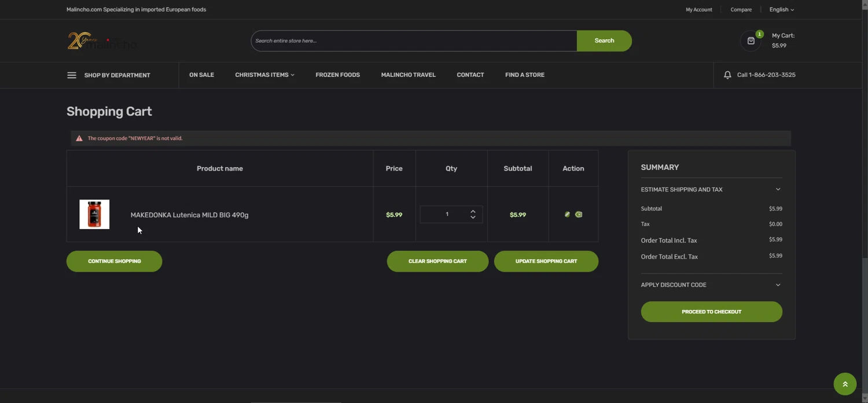Image resolution: width=868 pixels, height=403 pixels.
Task: Click the edit pencil icon for Lutenica item
Action: (x=567, y=215)
